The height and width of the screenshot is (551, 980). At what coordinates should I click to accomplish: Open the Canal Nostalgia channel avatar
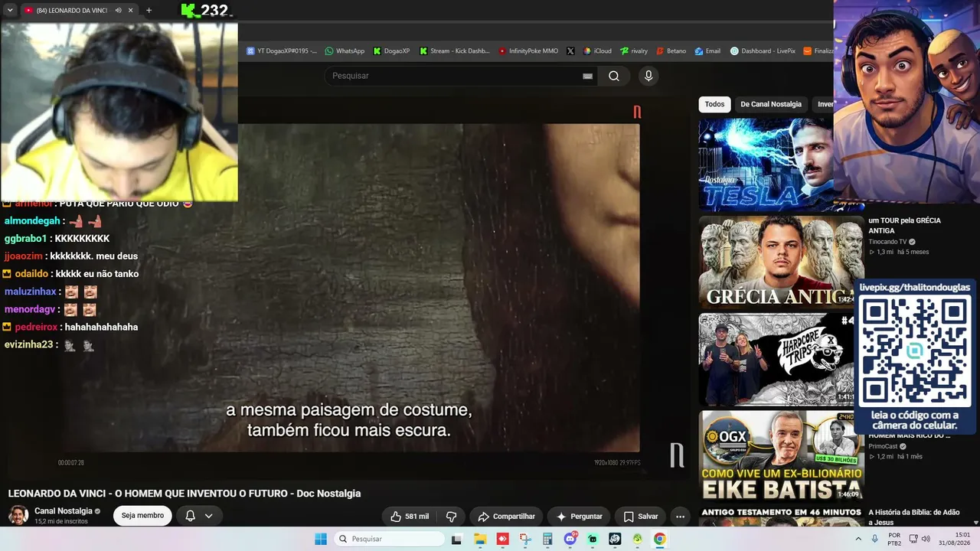[x=18, y=515]
